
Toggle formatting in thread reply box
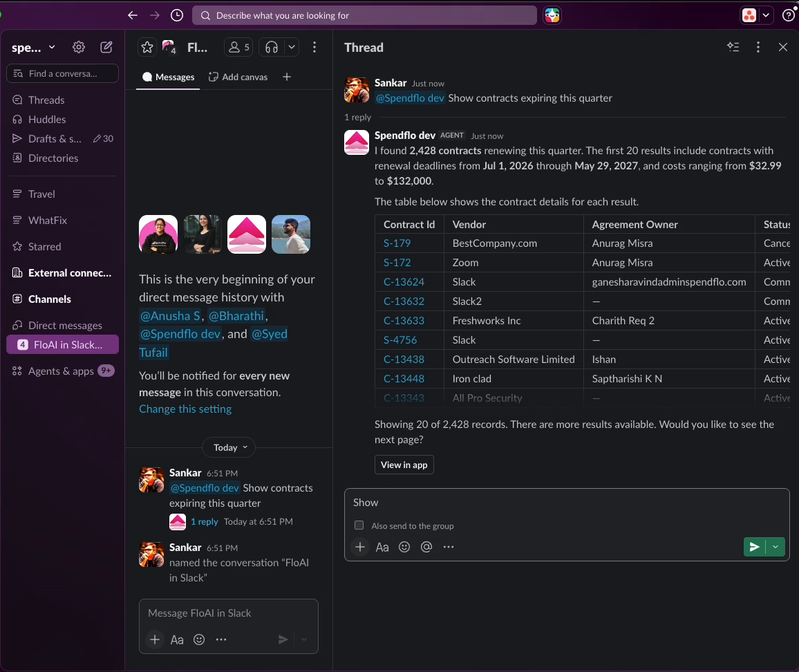382,547
